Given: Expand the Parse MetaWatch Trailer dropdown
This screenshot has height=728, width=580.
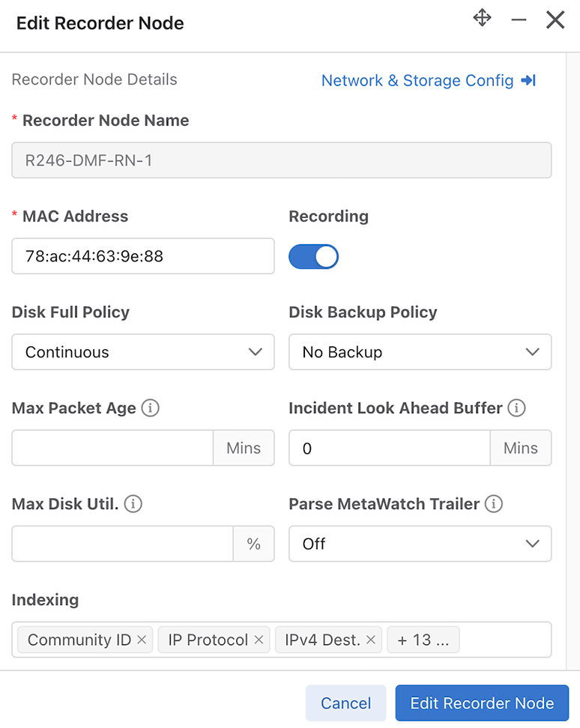Looking at the screenshot, I should click(x=420, y=544).
